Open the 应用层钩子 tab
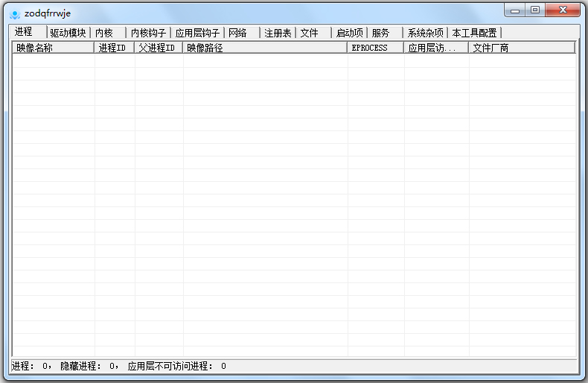Viewport: 588px width, 383px height. coord(197,33)
